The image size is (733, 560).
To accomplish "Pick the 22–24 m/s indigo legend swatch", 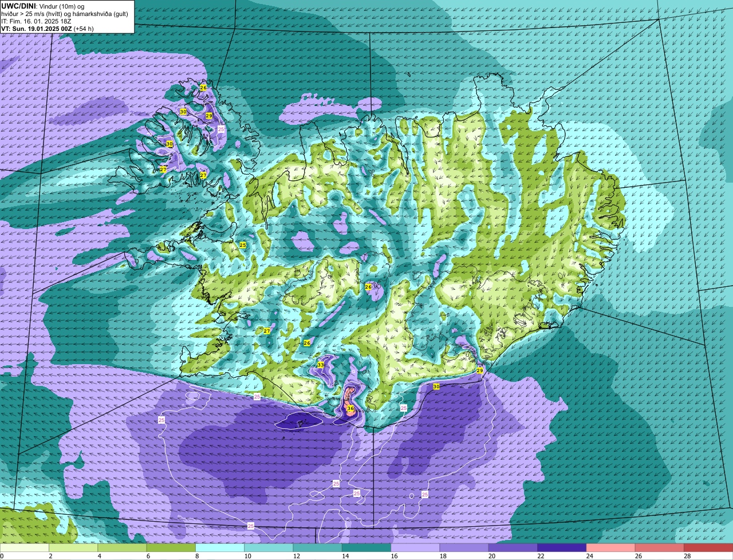I will click(x=562, y=547).
